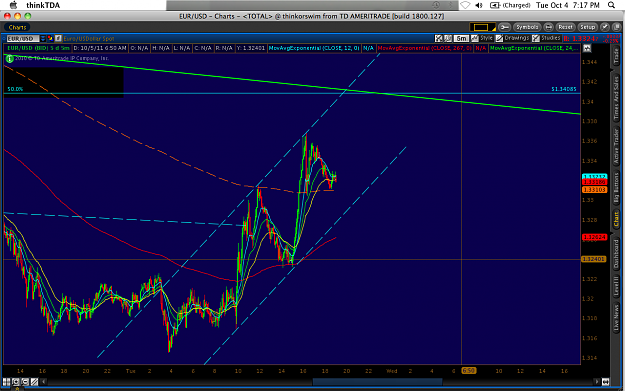
Task: Click the thinkTDA menu in macOS menu bar
Action: (x=43, y=5)
